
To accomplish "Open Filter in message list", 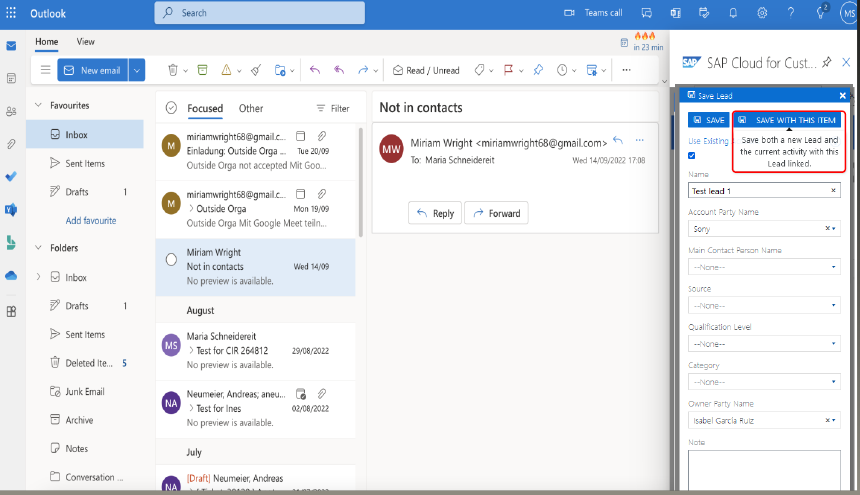I will click(332, 109).
